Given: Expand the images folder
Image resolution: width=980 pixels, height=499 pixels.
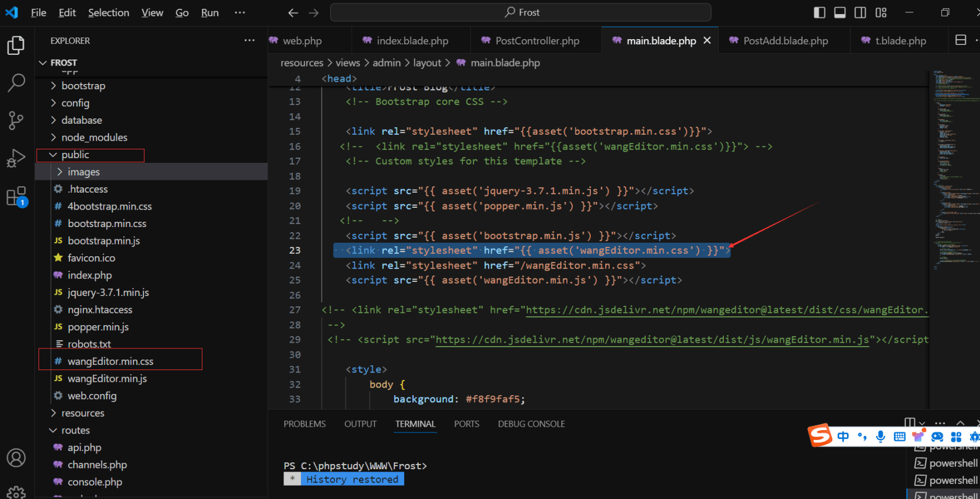Looking at the screenshot, I should (x=152, y=172).
